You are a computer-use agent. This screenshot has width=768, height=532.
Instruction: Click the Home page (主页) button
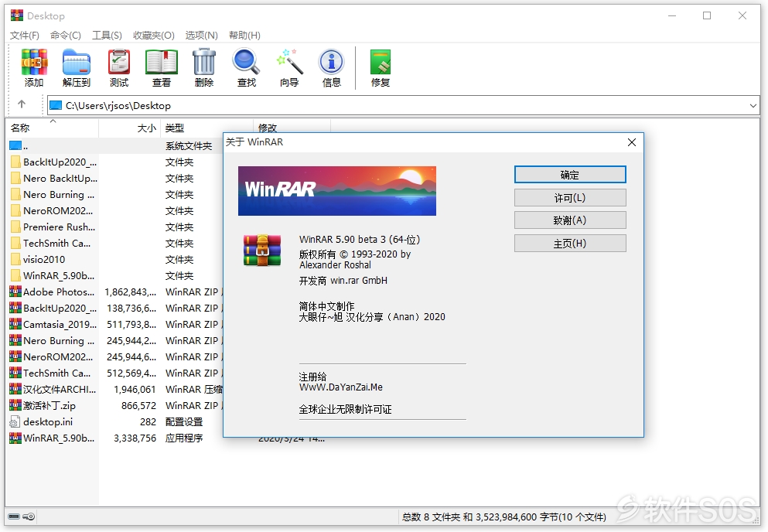(x=570, y=244)
